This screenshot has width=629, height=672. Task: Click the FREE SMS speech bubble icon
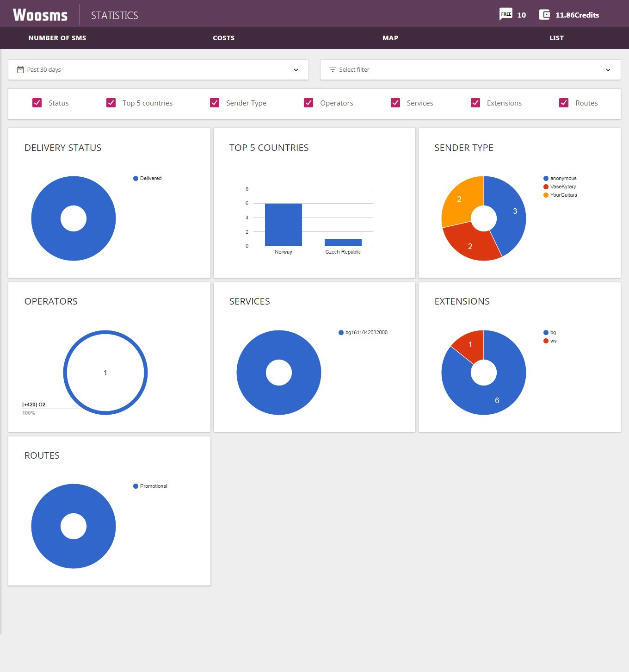[506, 14]
